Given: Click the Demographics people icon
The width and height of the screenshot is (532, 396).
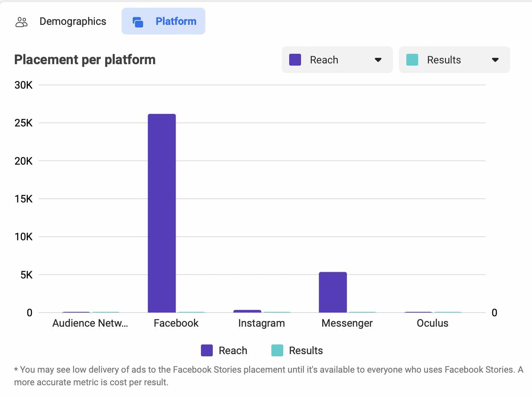Looking at the screenshot, I should tap(22, 22).
